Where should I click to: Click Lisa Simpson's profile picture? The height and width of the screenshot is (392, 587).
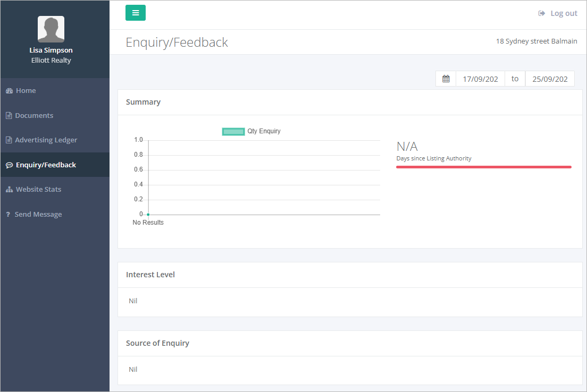click(x=51, y=29)
